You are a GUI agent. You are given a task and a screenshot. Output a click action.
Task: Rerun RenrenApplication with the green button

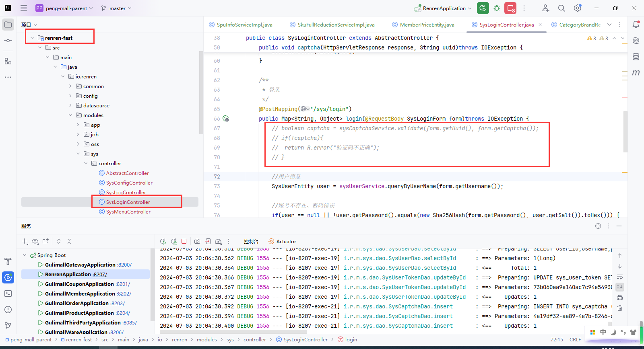483,8
